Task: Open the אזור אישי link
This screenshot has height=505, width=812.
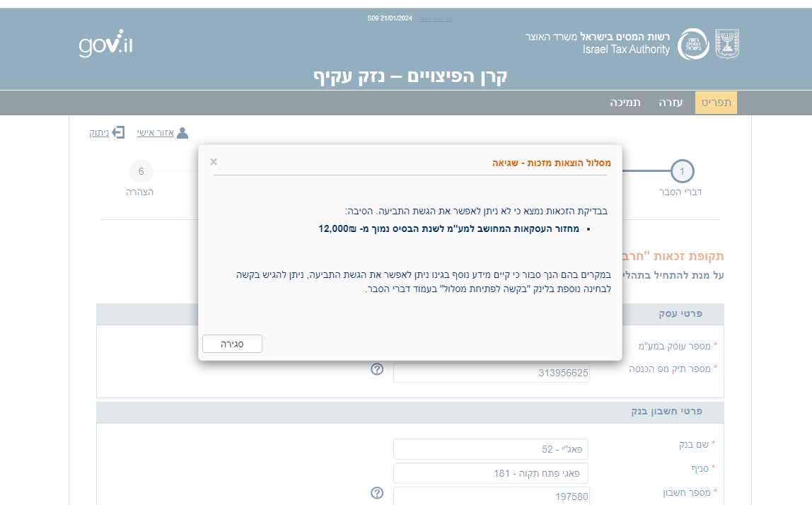Action: (x=156, y=132)
